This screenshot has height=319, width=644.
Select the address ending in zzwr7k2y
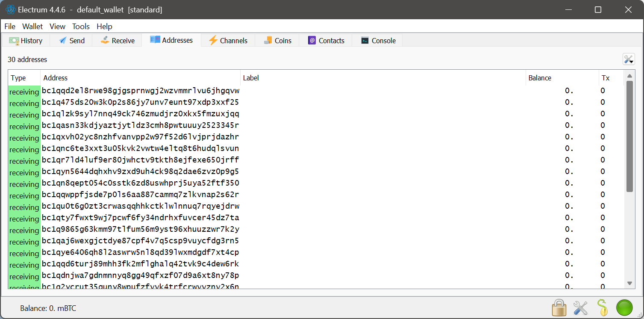click(141, 229)
